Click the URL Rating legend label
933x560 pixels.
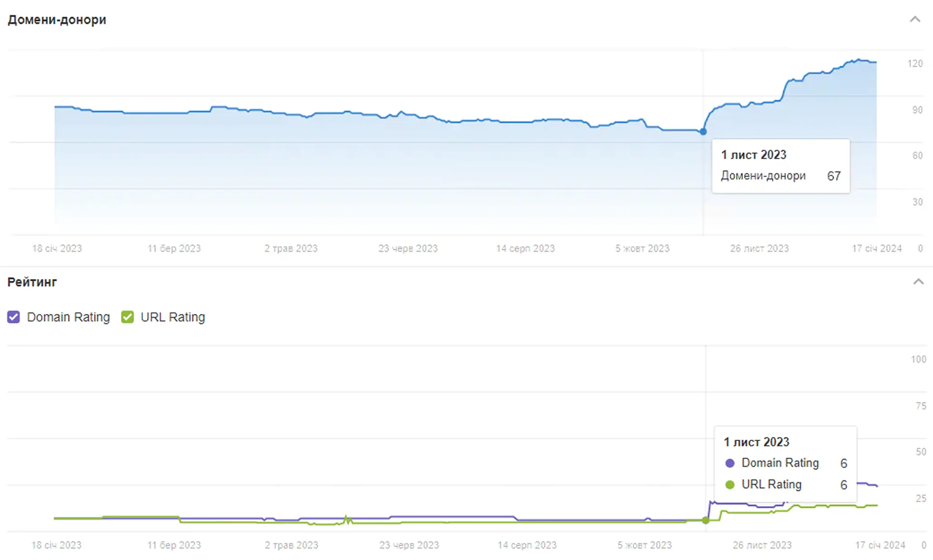[173, 317]
